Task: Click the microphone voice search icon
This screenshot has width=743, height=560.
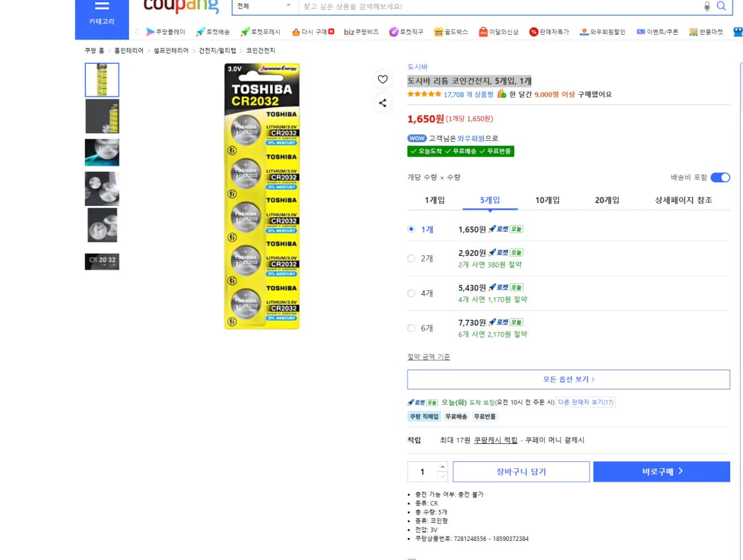Action: click(706, 6)
